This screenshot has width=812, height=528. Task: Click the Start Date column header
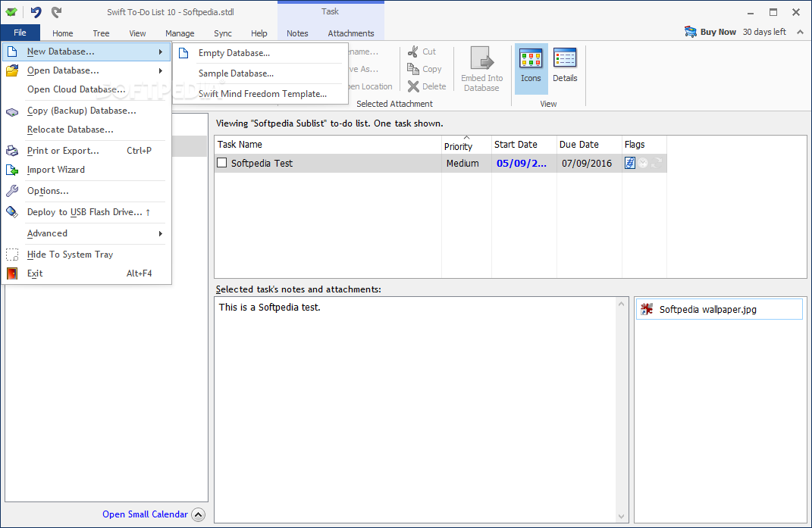(x=524, y=145)
